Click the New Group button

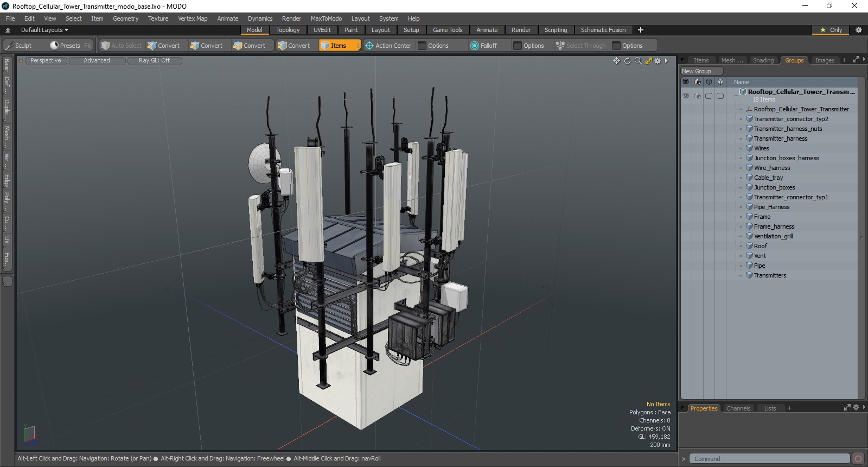point(701,71)
